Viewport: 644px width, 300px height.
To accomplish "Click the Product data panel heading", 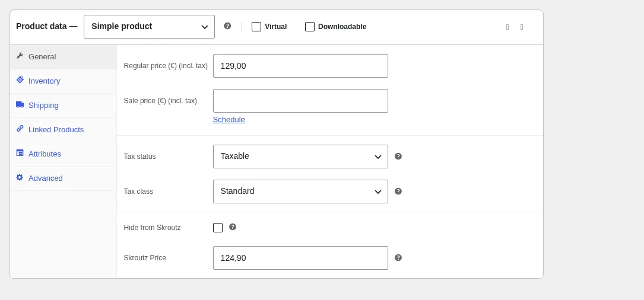I will click(47, 26).
